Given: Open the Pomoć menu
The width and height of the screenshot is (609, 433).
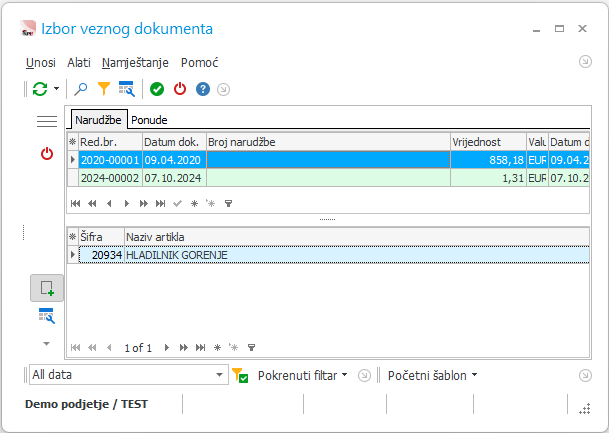Looking at the screenshot, I should pyautogui.click(x=200, y=63).
